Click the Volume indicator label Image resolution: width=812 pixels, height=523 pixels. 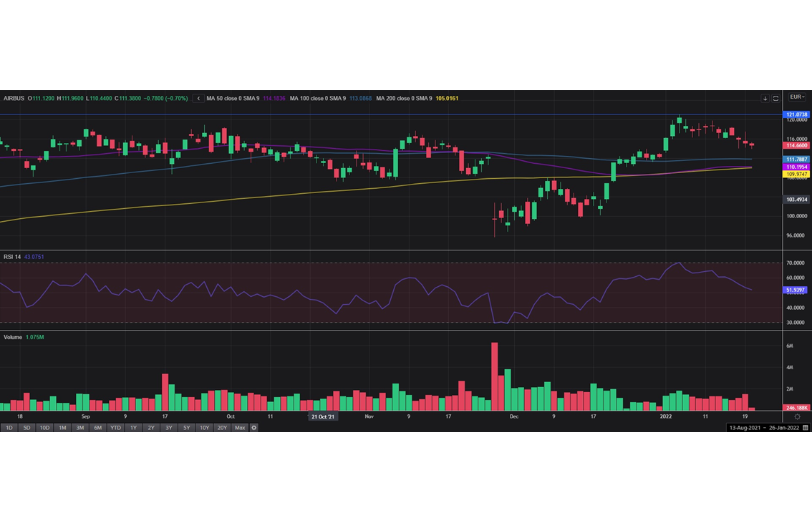(x=12, y=337)
